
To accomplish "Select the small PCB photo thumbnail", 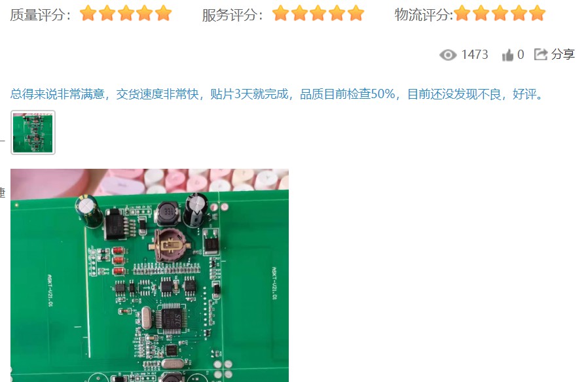I will click(x=33, y=133).
